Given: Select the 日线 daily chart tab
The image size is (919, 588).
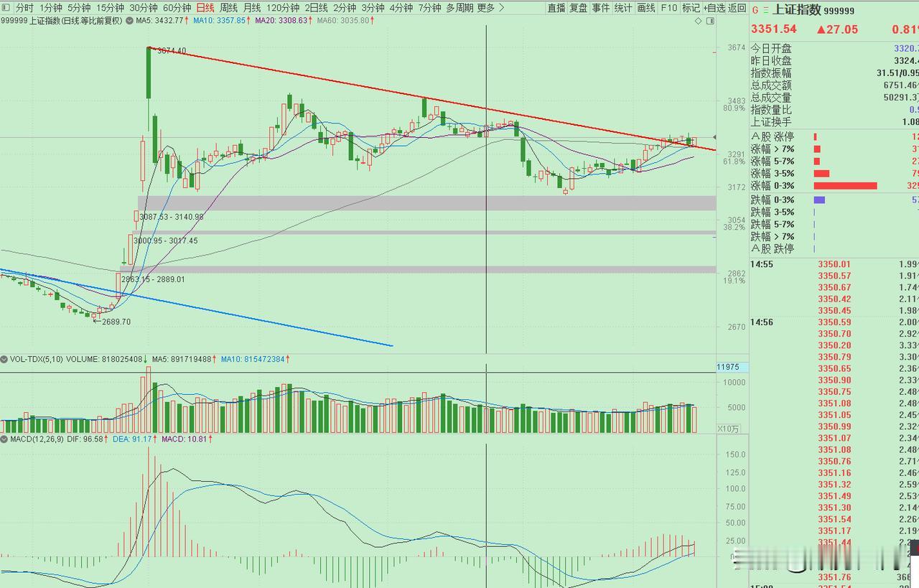Looking at the screenshot, I should [205, 8].
